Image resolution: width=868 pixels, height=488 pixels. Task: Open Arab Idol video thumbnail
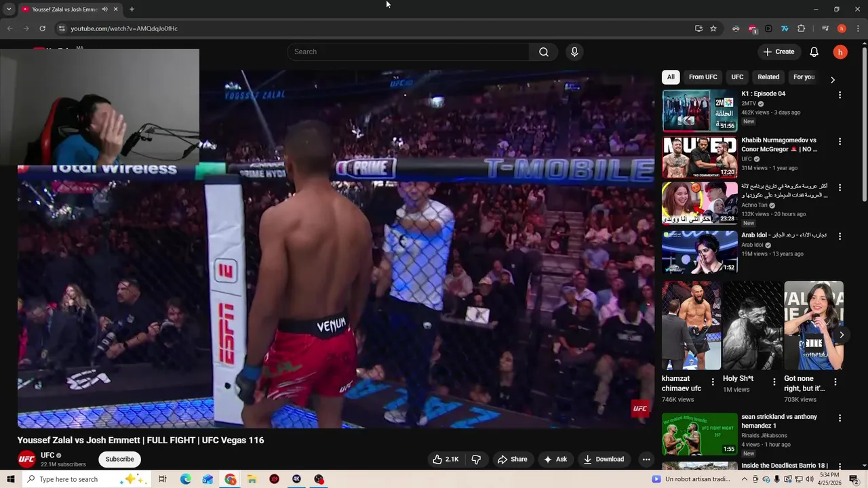tap(700, 252)
